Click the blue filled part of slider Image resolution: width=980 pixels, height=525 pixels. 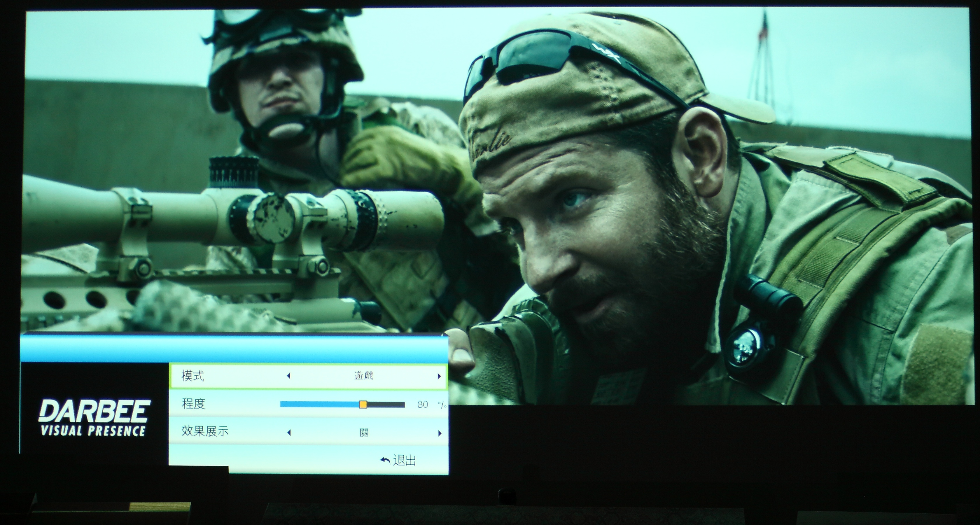tap(320, 405)
